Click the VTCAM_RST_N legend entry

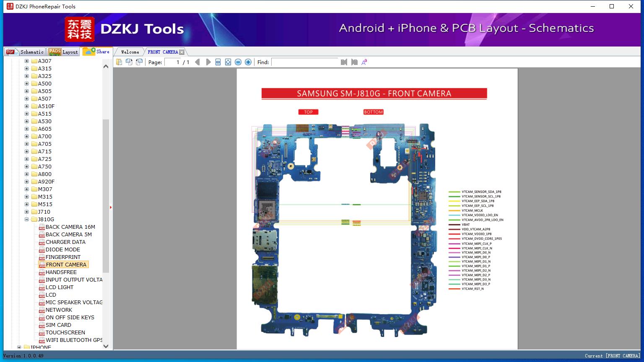pos(473,289)
